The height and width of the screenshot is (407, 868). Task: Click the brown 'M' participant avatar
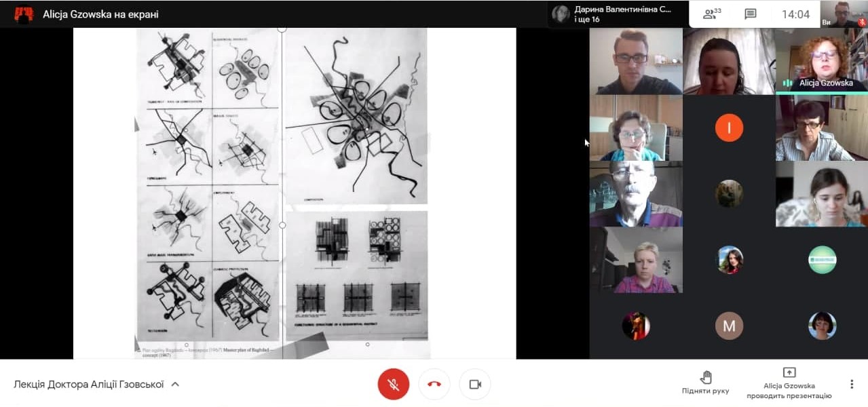tap(729, 326)
